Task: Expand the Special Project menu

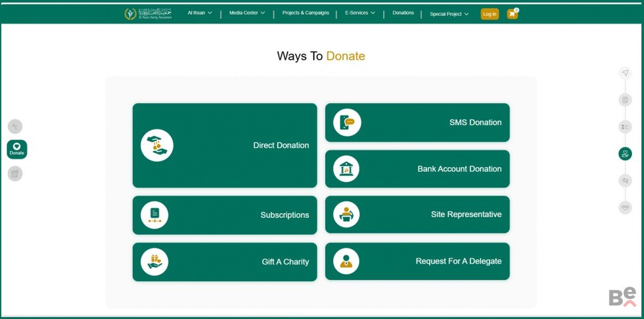Action: pos(449,14)
